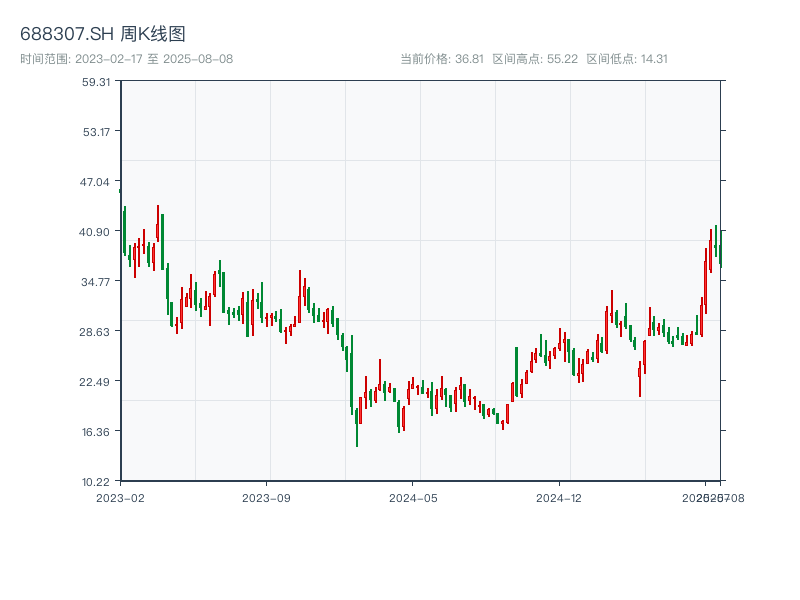Click the x-axis label 2023-09

point(266,498)
